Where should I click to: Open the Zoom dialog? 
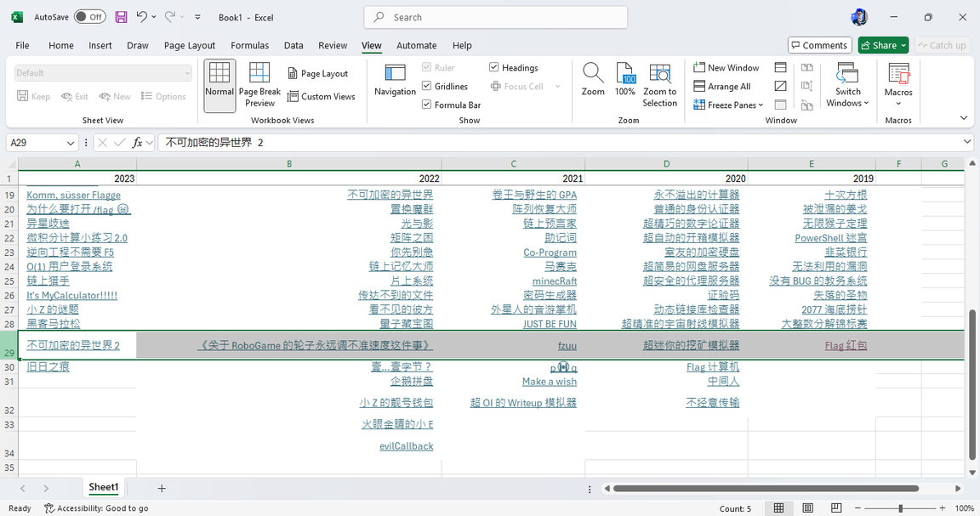[593, 80]
